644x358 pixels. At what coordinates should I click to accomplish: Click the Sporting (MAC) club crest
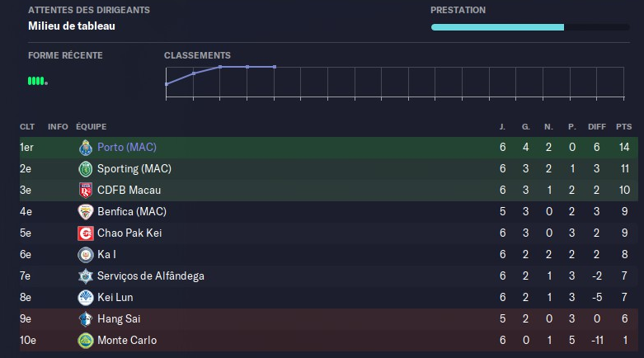click(x=85, y=169)
